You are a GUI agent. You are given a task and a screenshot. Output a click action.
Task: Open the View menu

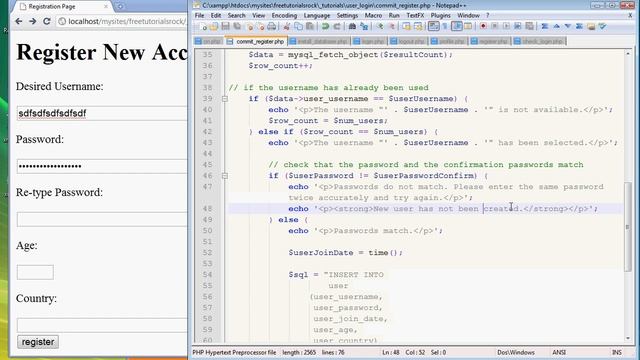coord(259,16)
